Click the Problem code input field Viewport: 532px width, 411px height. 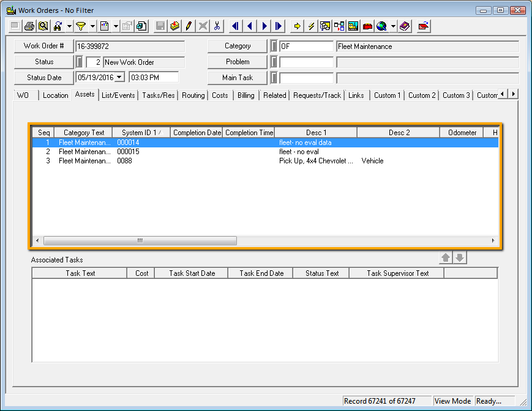[x=307, y=62]
